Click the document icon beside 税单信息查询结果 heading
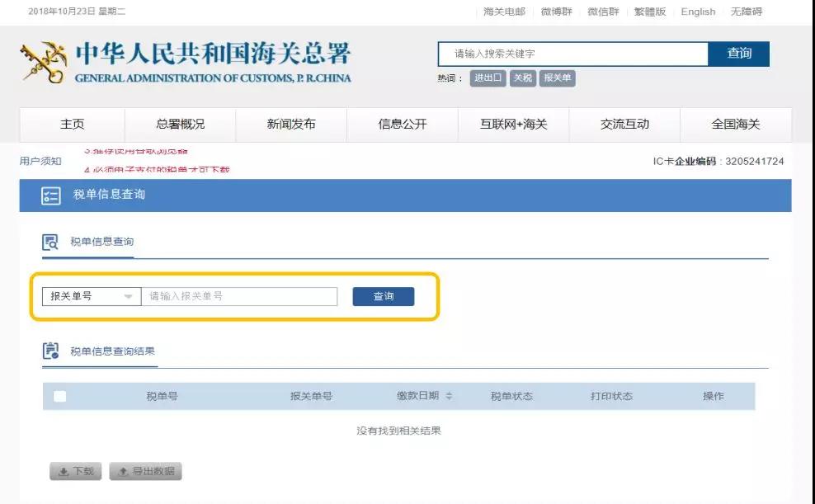Screen dimensions: 815x504 pyautogui.click(x=49, y=349)
